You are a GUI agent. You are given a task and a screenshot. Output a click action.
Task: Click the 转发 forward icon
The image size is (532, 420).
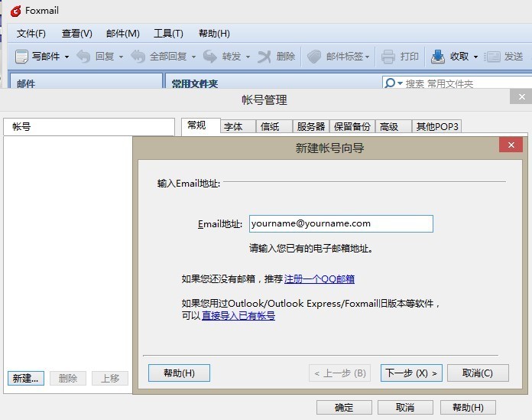click(210, 57)
